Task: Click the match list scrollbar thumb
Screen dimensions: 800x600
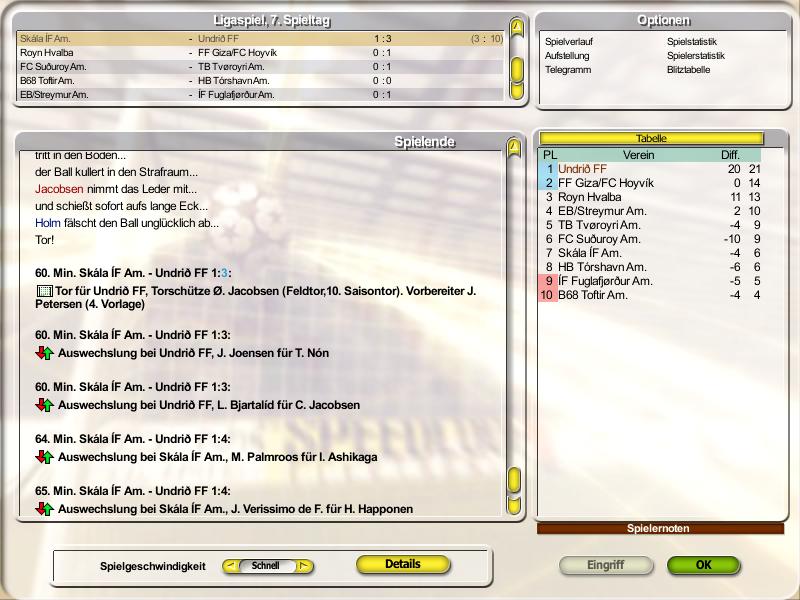Action: click(x=517, y=69)
